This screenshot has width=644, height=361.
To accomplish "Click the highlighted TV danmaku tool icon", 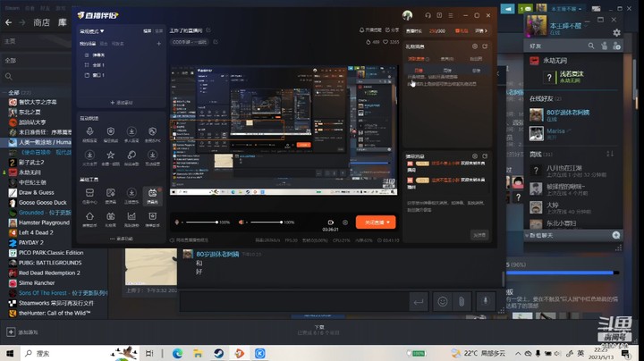I will [x=152, y=194].
